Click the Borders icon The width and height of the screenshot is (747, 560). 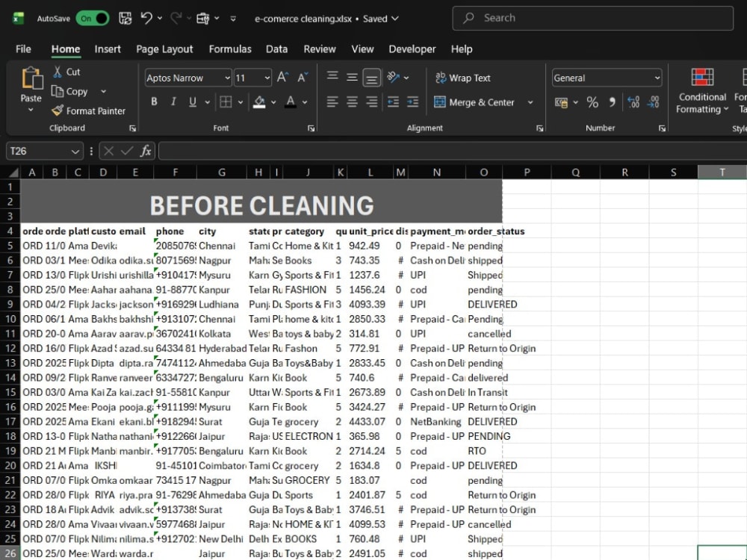(226, 102)
